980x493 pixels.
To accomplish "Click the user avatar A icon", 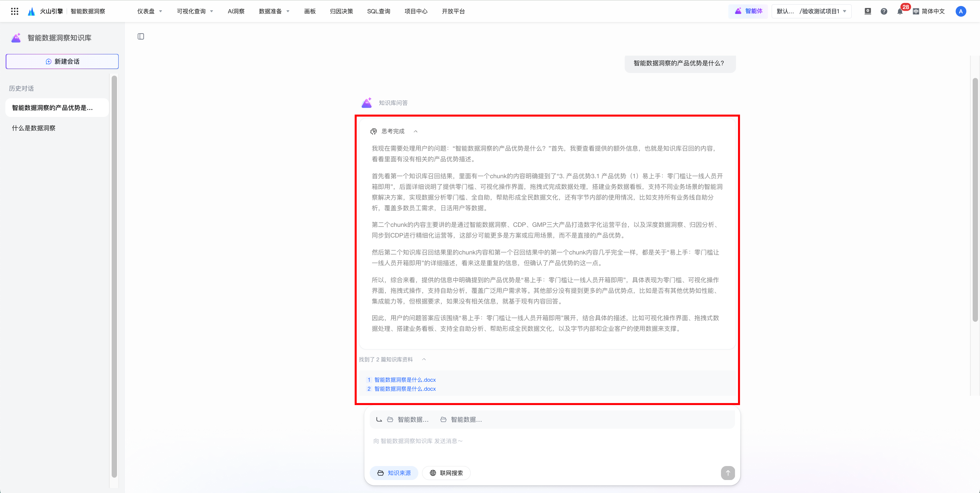I will click(961, 11).
